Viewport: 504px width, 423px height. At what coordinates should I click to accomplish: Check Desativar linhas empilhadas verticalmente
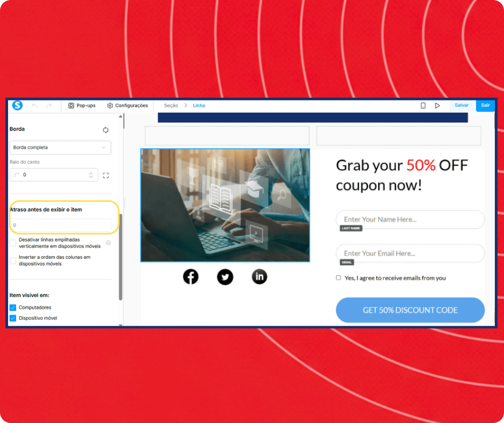[x=13, y=243]
